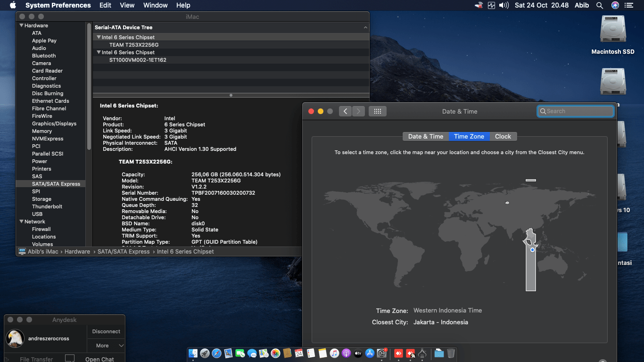
Task: Collapse the Network section in sidebar
Action: click(x=21, y=222)
